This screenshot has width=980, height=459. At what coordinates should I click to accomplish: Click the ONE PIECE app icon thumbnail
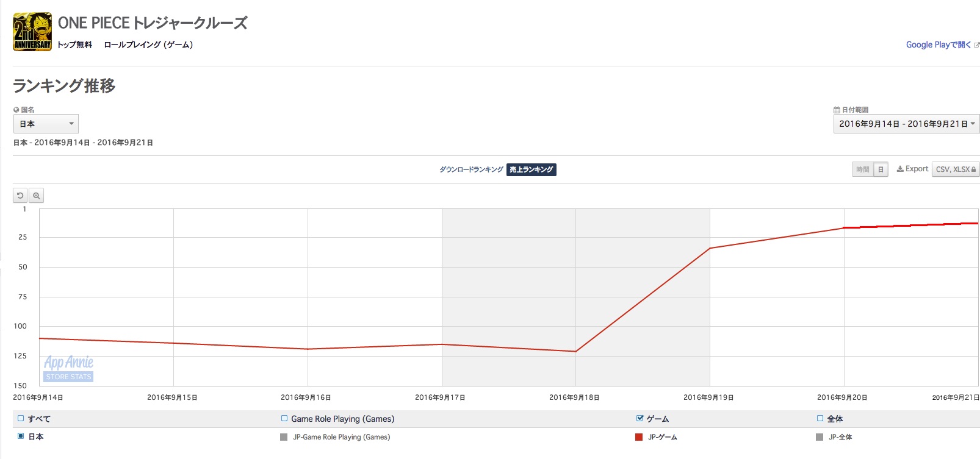click(x=32, y=32)
